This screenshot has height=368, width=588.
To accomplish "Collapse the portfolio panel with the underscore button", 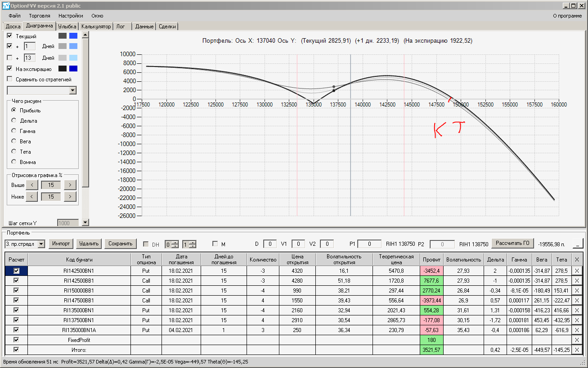I will 578,244.
